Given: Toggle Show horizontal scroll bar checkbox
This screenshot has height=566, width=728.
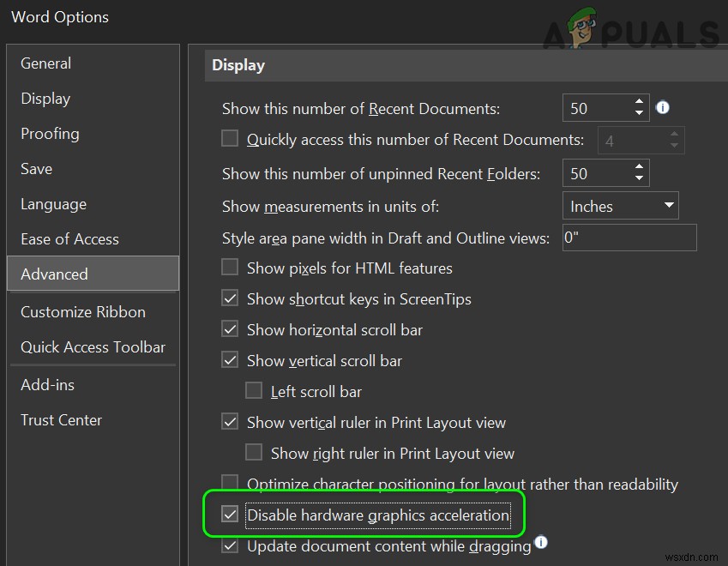Looking at the screenshot, I should [x=230, y=329].
